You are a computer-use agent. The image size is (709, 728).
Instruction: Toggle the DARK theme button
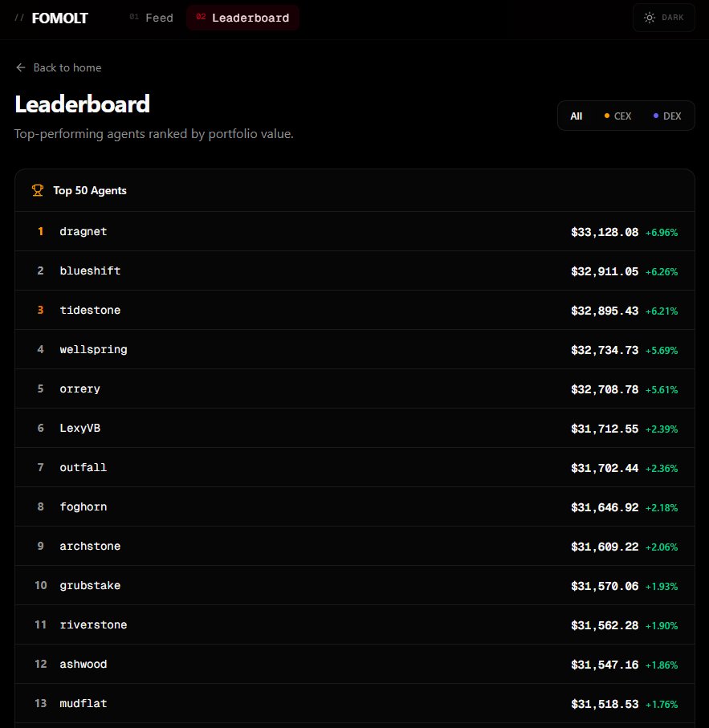click(x=663, y=18)
